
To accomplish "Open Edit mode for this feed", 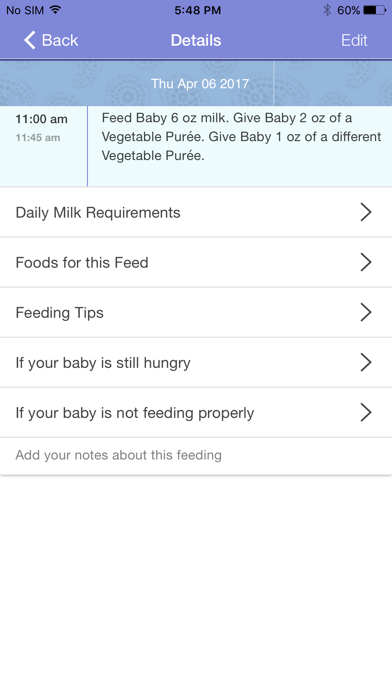I will 354,40.
